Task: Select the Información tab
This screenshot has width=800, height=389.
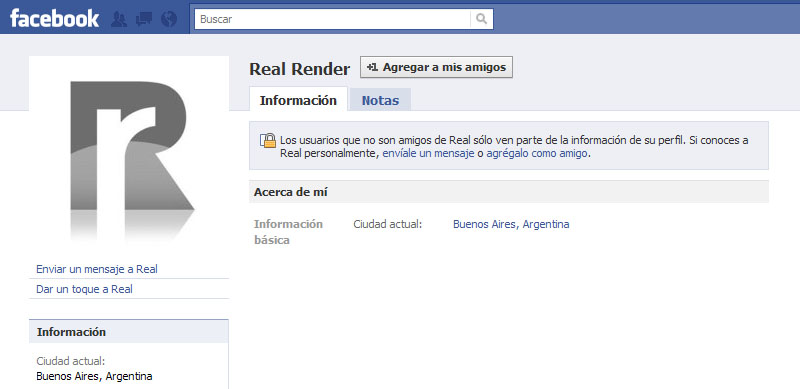Action: (298, 100)
